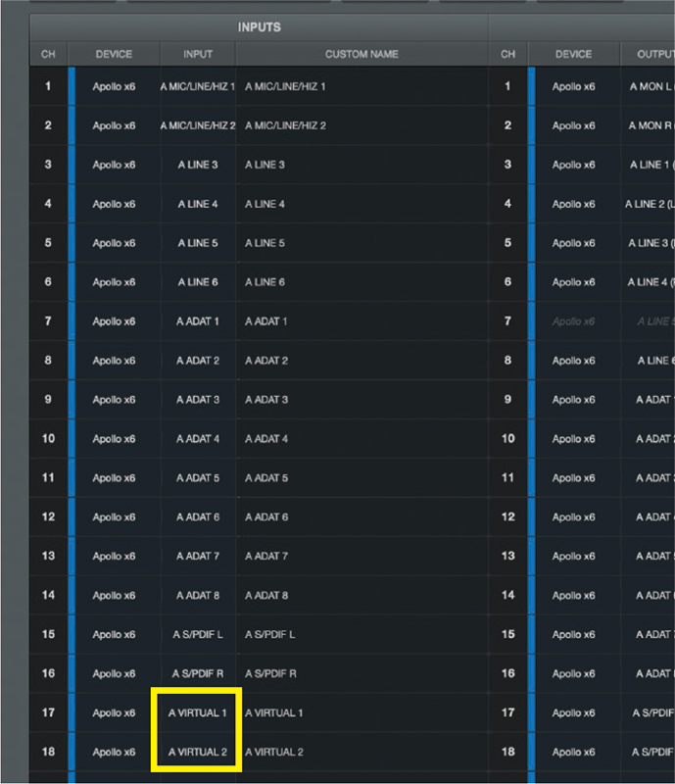The image size is (675, 784).
Task: Select input channel number 18
Action: 49,752
